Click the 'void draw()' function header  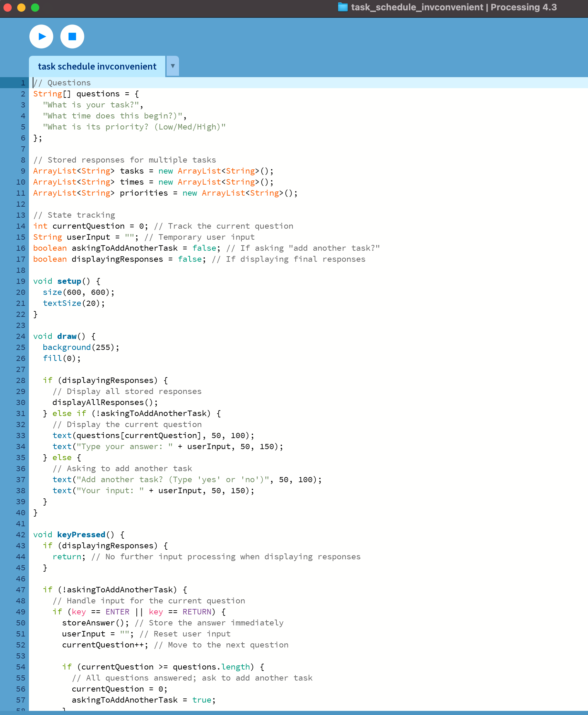64,336
